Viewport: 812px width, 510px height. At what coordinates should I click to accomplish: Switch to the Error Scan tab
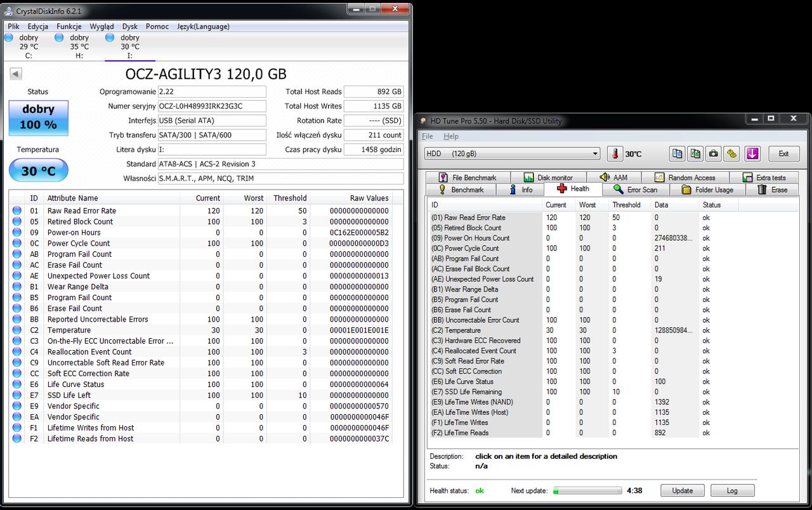coord(635,190)
